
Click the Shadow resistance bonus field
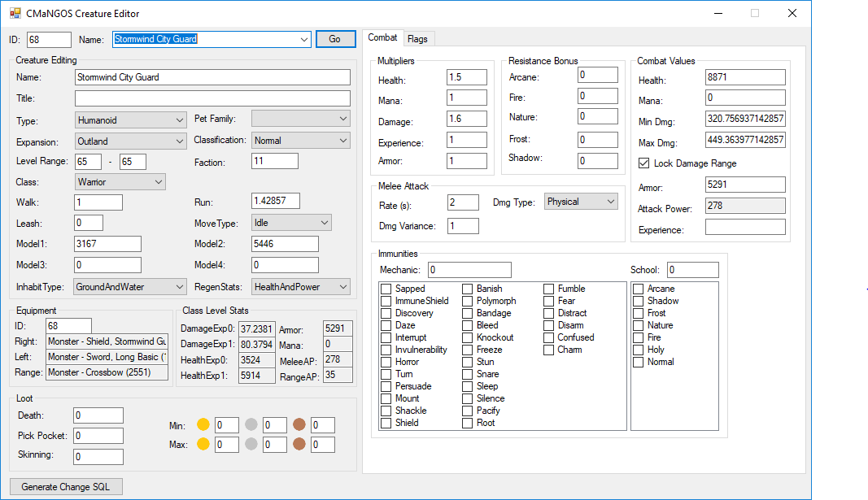(598, 160)
